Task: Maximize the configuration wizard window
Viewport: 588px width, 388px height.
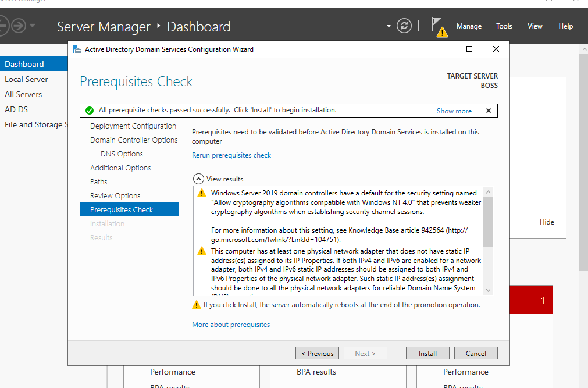Action: click(x=469, y=49)
